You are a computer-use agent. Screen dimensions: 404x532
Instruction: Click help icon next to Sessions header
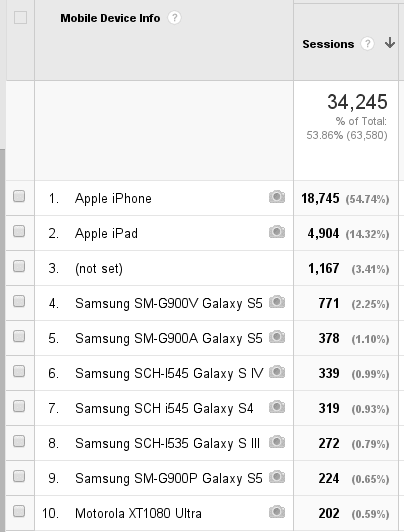pyautogui.click(x=367, y=43)
